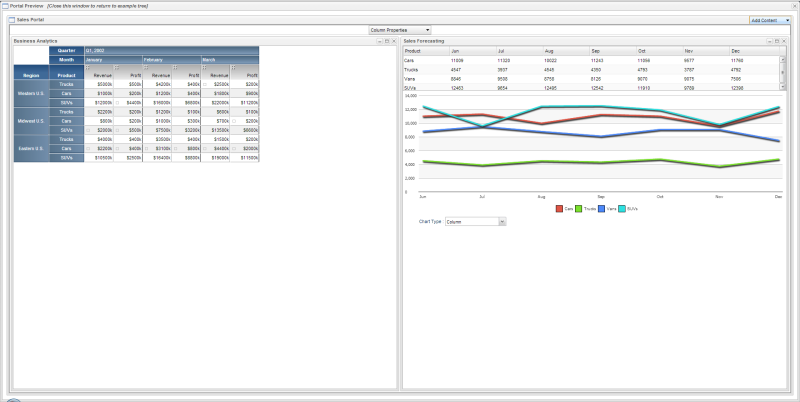Screen dimensions: 800x402
Task: Sort by the Product column header
Action: click(66, 75)
